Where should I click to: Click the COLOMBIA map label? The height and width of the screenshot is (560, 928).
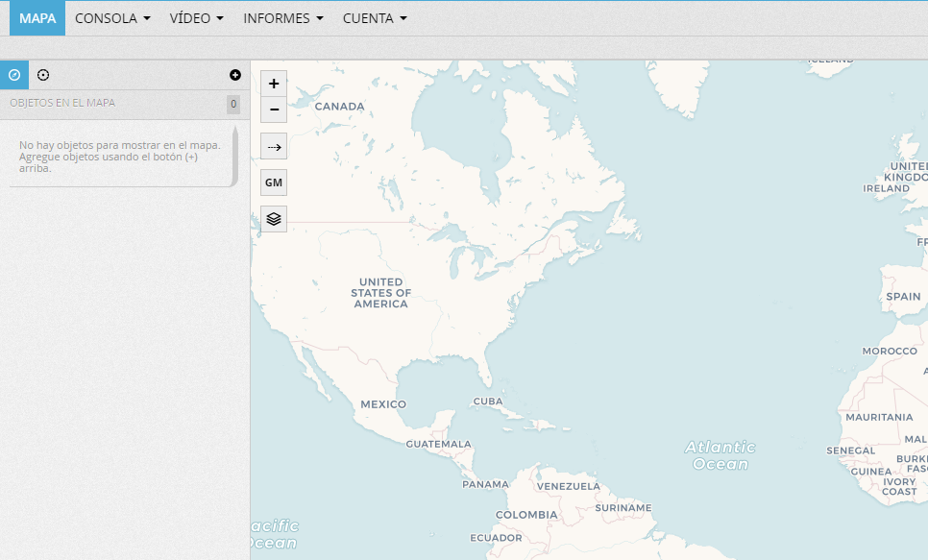526,515
